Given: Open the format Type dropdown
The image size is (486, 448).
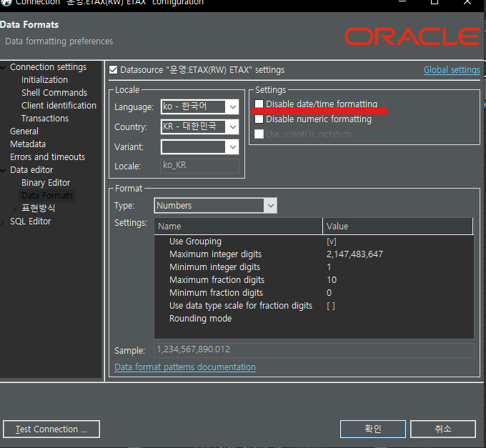Looking at the screenshot, I should [271, 205].
